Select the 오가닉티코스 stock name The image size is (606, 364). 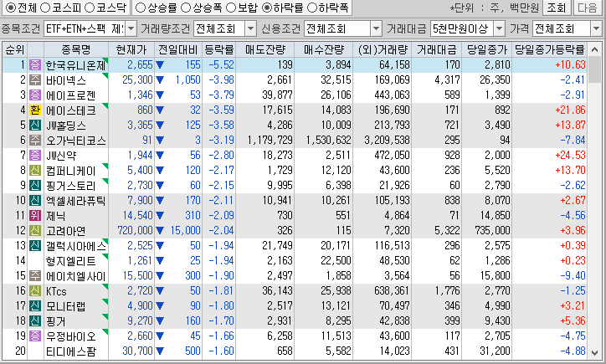[75, 141]
